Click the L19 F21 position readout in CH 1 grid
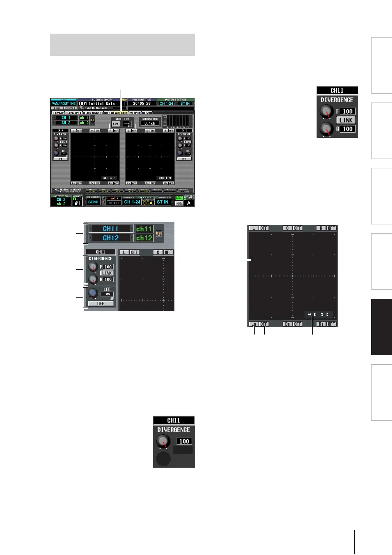 (x=109, y=178)
